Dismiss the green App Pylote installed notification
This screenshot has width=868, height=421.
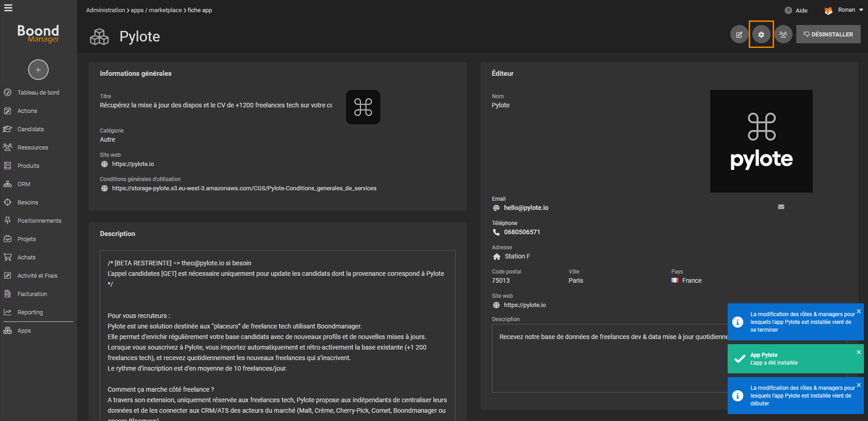click(858, 352)
